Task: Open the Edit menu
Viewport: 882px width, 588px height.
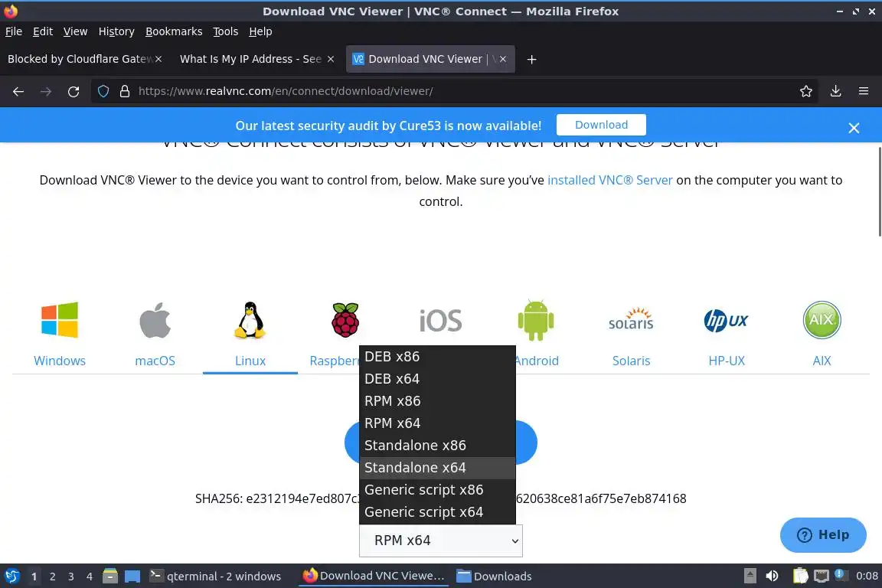Action: 43,31
